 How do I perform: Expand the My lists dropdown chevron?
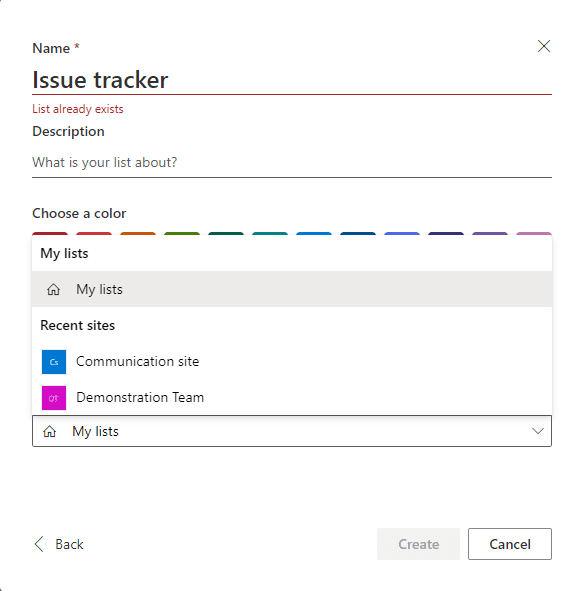(x=538, y=431)
